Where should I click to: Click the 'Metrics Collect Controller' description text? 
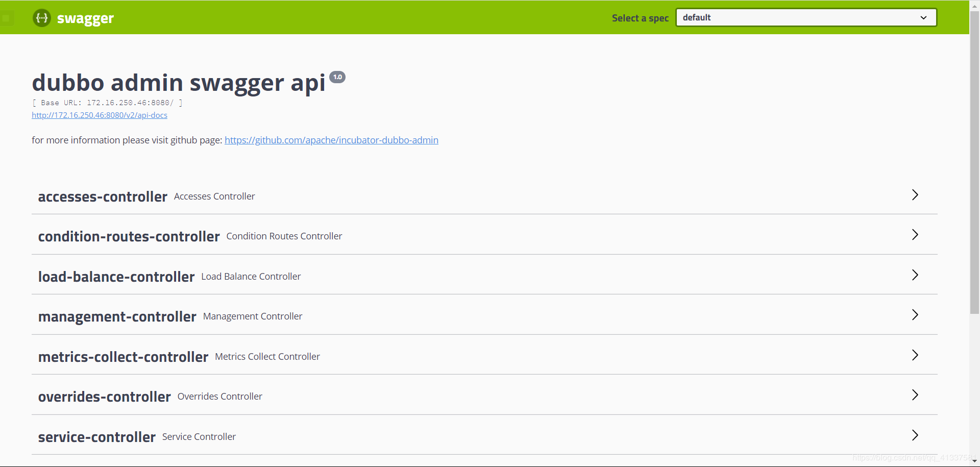pyautogui.click(x=267, y=357)
